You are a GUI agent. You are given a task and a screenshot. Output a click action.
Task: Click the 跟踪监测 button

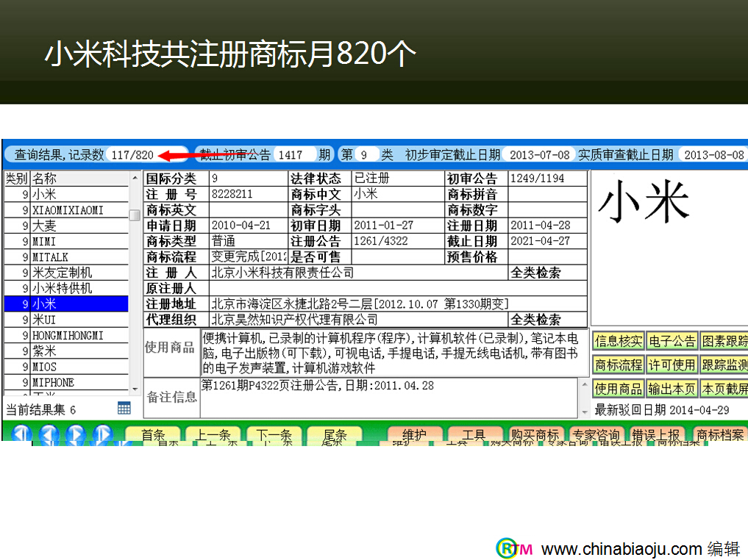point(724,365)
